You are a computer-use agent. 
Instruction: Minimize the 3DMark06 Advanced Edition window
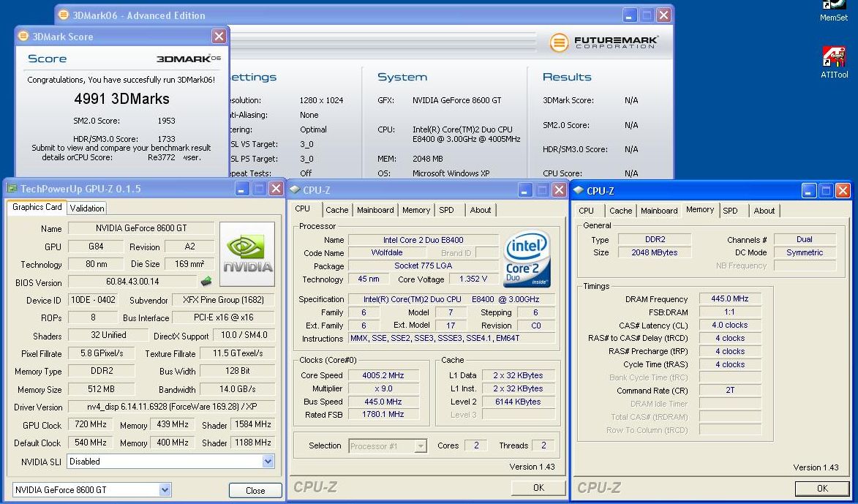point(629,15)
